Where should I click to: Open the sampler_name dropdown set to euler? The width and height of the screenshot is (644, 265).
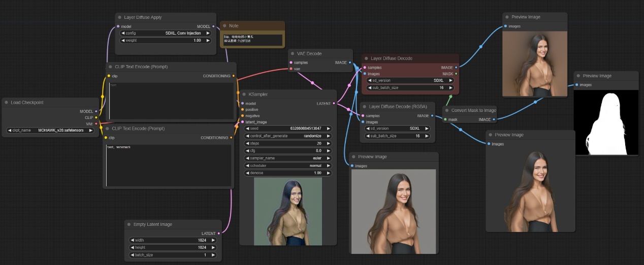pyautogui.click(x=287, y=158)
